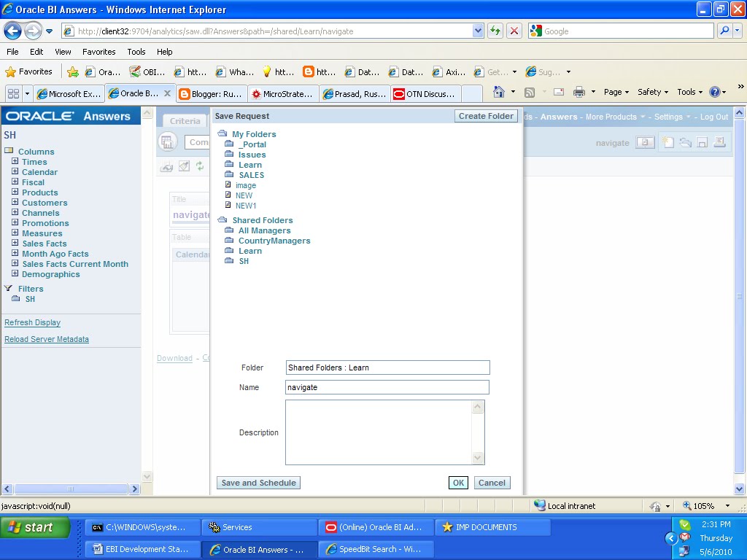Open the Help menu
The image size is (747, 560).
[165, 52]
